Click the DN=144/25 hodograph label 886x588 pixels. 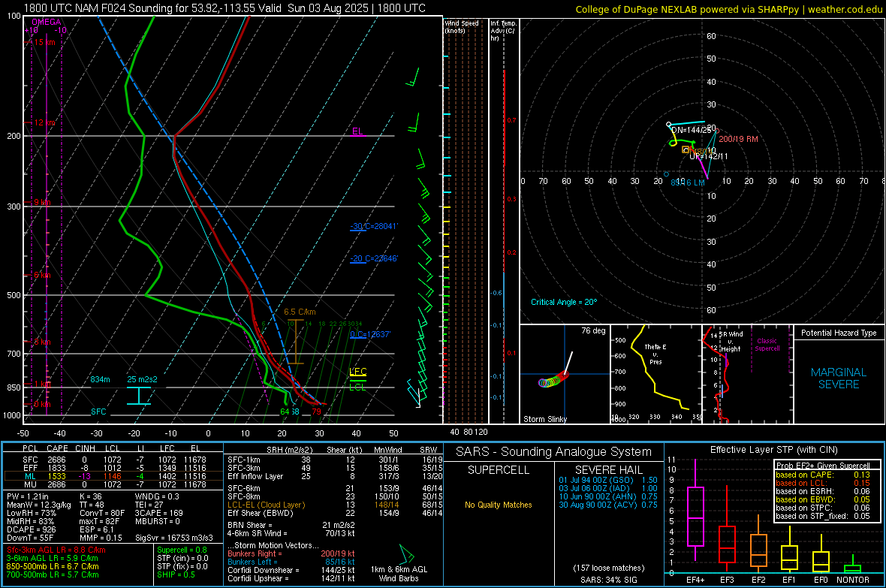click(x=691, y=130)
